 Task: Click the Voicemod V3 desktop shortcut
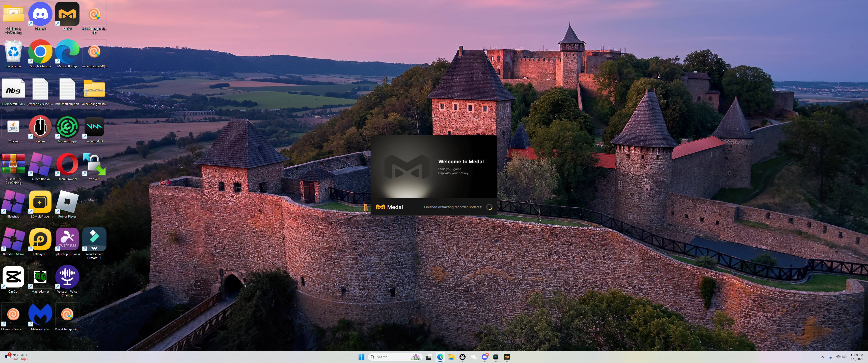(94, 127)
